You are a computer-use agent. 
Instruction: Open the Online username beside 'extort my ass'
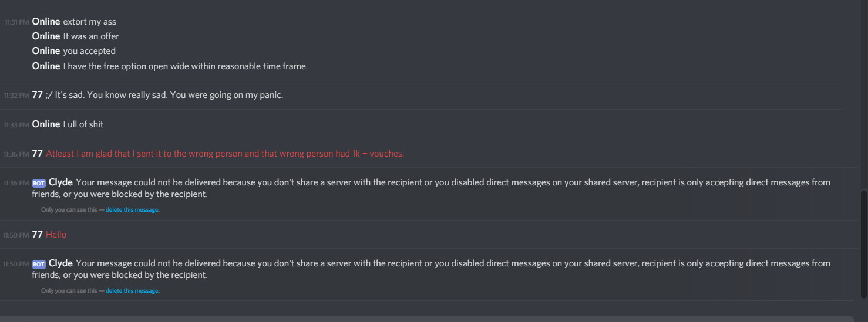click(46, 22)
